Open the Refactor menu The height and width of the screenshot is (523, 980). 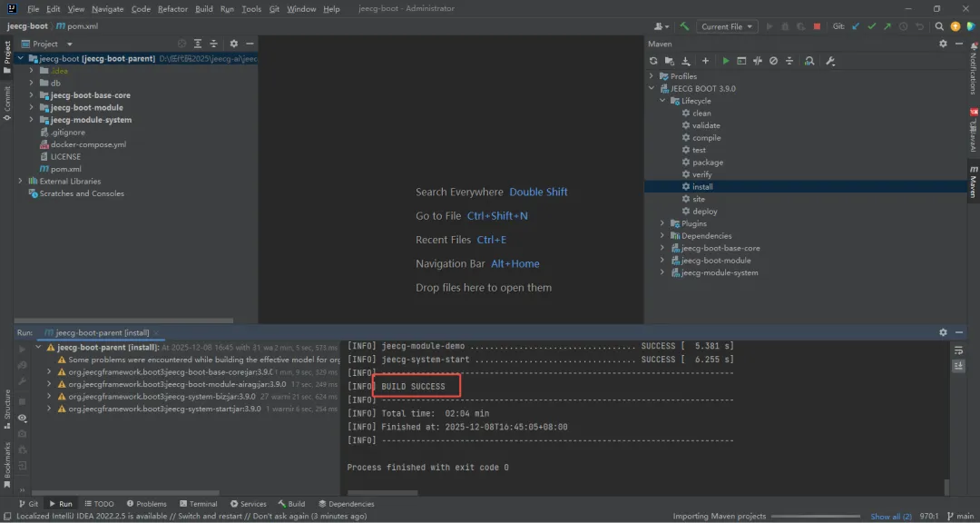(172, 9)
